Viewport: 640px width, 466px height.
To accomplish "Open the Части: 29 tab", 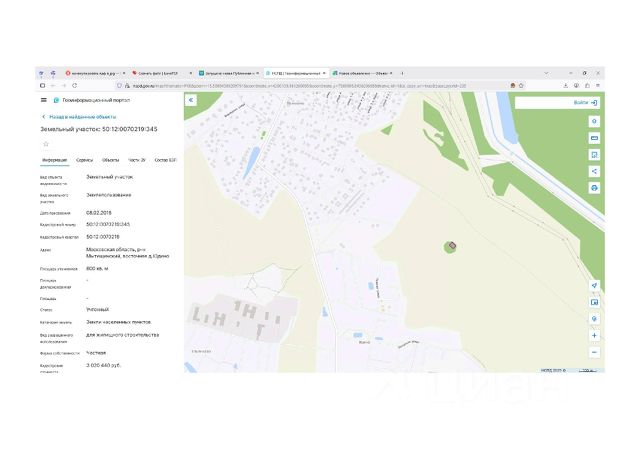I will (x=137, y=160).
